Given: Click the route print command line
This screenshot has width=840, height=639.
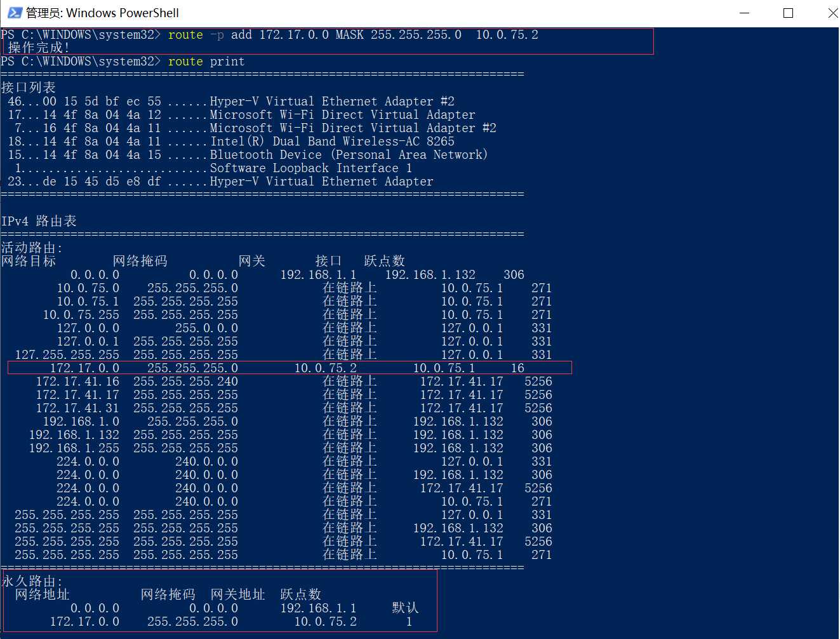Looking at the screenshot, I should click(x=123, y=62).
